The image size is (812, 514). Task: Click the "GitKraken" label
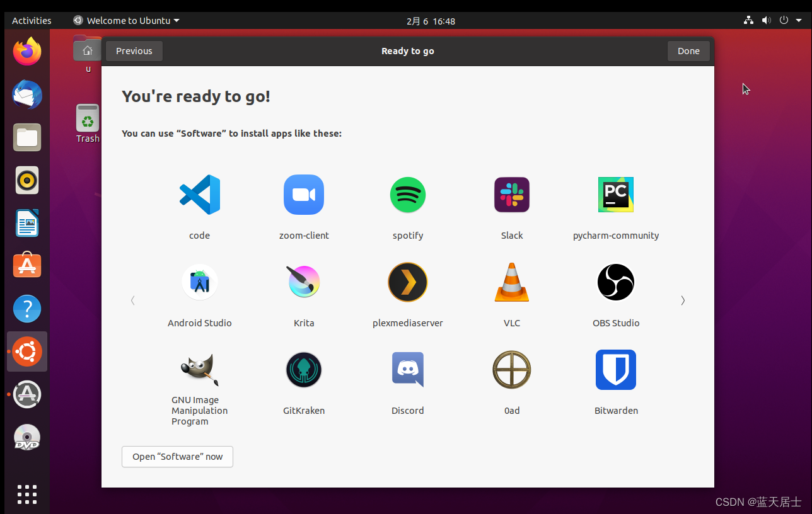point(304,411)
